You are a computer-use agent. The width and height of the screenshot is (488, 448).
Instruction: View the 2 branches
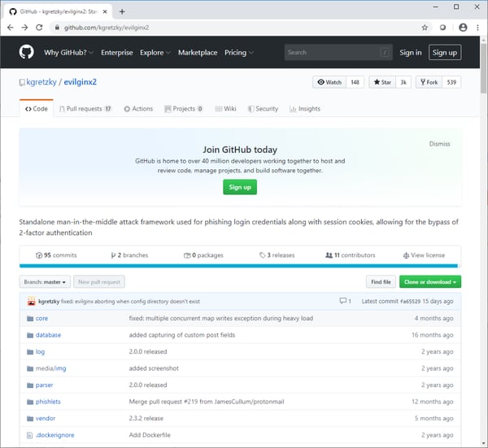coord(130,255)
